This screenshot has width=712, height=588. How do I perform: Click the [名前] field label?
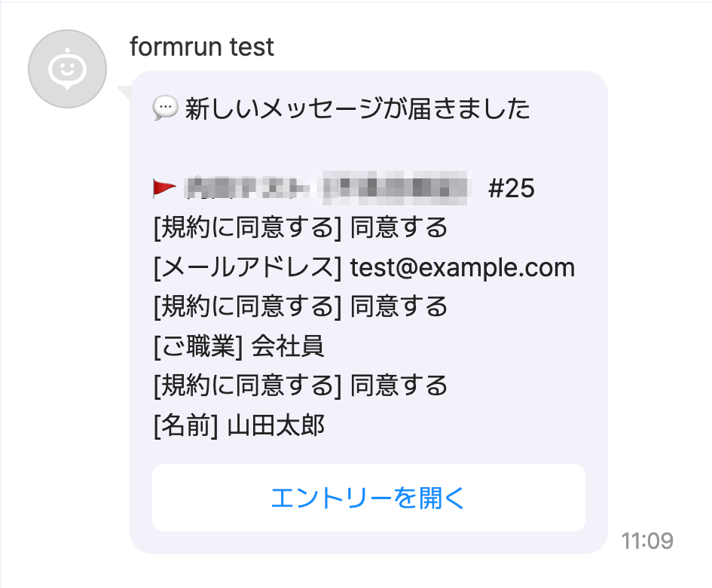tap(185, 426)
